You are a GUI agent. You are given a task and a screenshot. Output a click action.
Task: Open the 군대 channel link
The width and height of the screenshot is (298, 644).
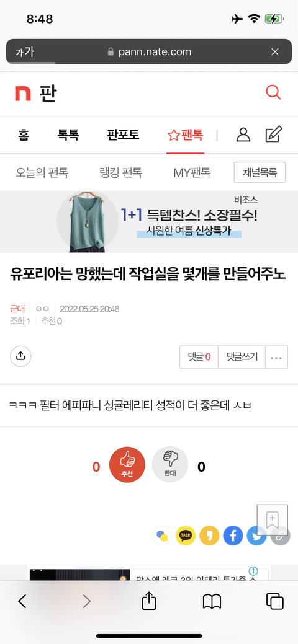[x=17, y=309]
